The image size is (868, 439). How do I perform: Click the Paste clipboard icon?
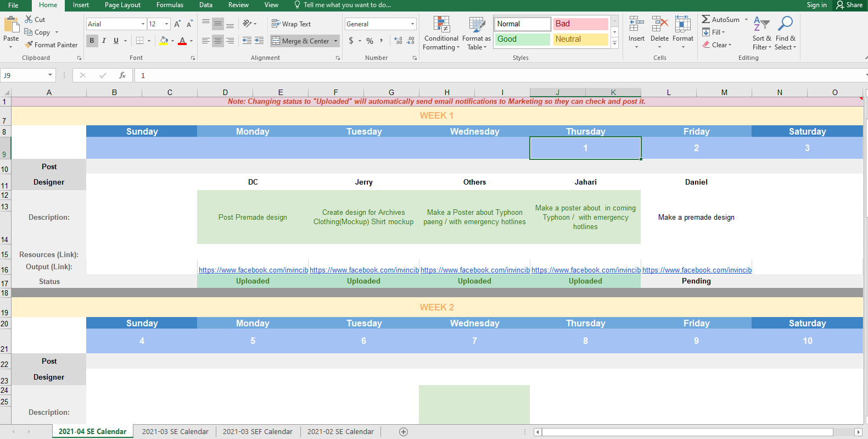click(11, 25)
